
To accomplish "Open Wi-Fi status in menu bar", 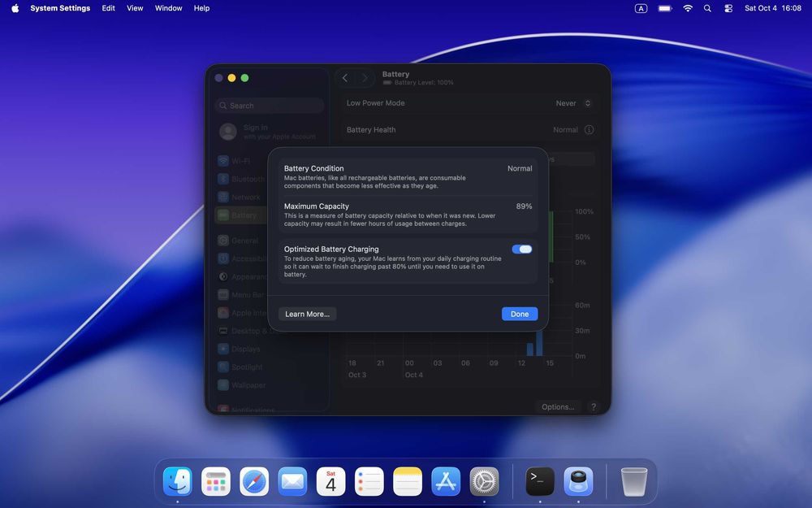I will point(688,8).
